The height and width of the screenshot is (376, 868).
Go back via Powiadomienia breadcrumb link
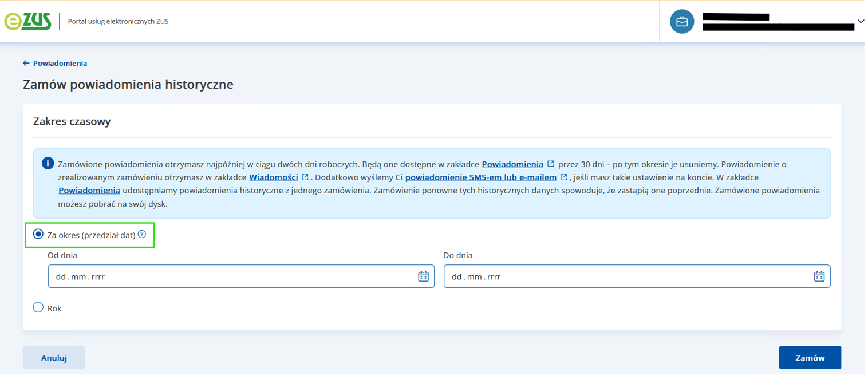pos(60,64)
